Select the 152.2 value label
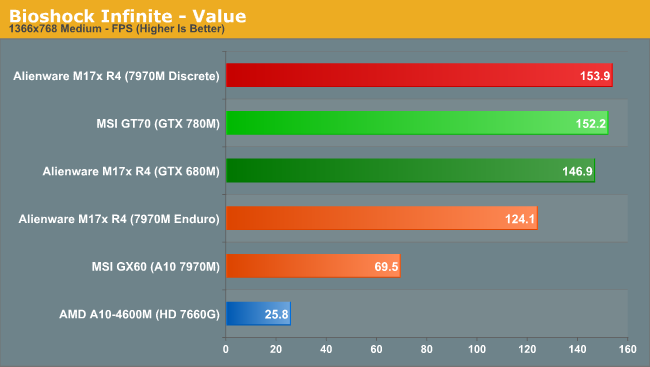Screen dimensions: 650x367 pyautogui.click(x=591, y=124)
